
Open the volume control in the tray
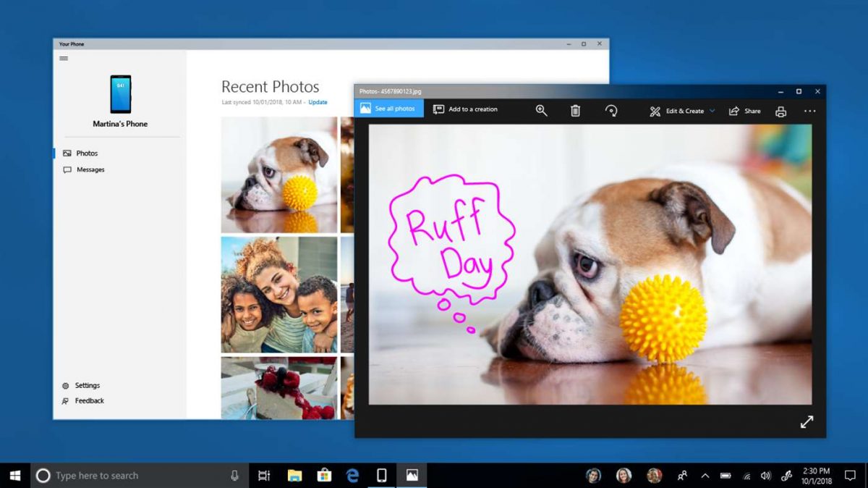765,476
